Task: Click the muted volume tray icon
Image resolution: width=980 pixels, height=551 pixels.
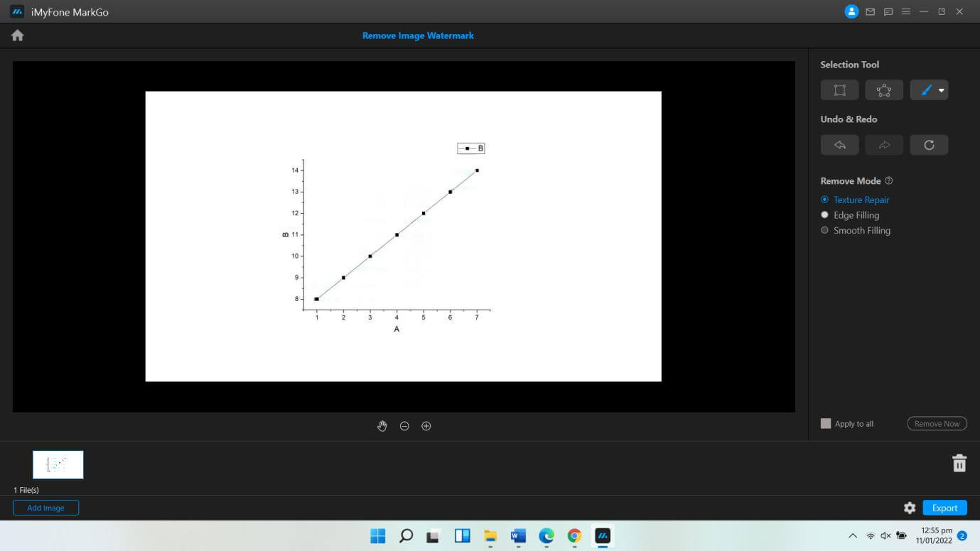Action: click(x=885, y=536)
